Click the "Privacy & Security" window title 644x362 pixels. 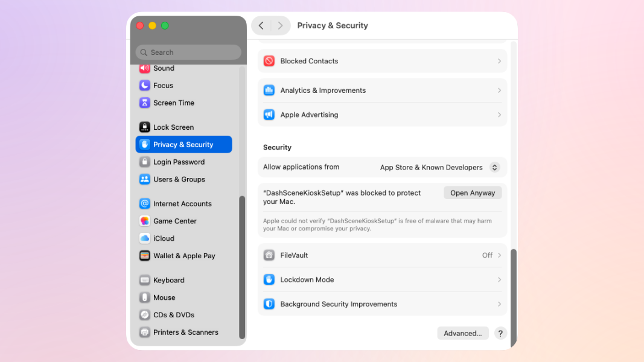333,25
